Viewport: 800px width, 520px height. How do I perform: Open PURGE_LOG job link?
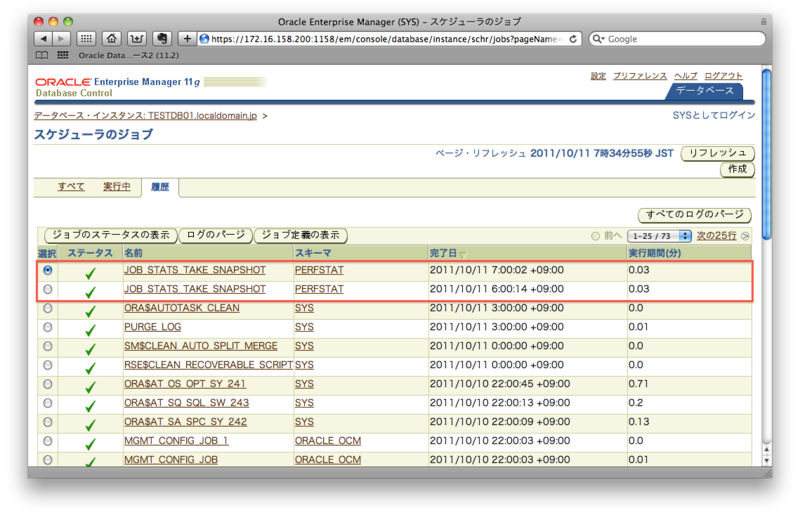(x=153, y=327)
